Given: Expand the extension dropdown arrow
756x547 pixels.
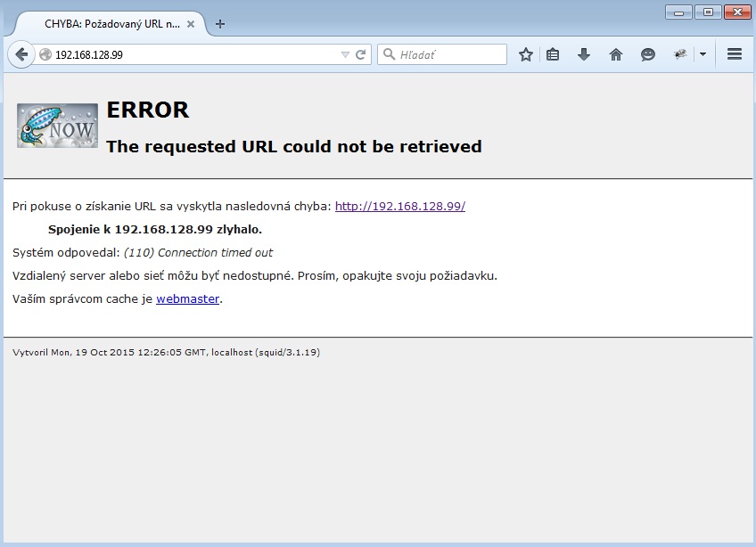Looking at the screenshot, I should click(x=703, y=54).
